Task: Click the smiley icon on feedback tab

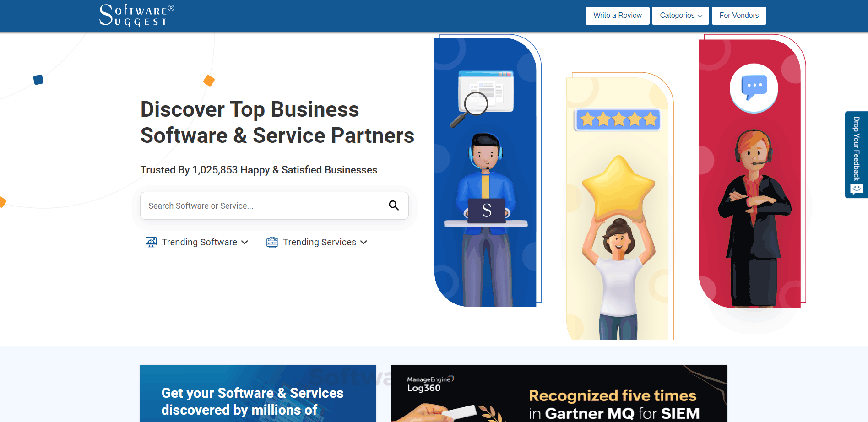Action: (x=857, y=189)
